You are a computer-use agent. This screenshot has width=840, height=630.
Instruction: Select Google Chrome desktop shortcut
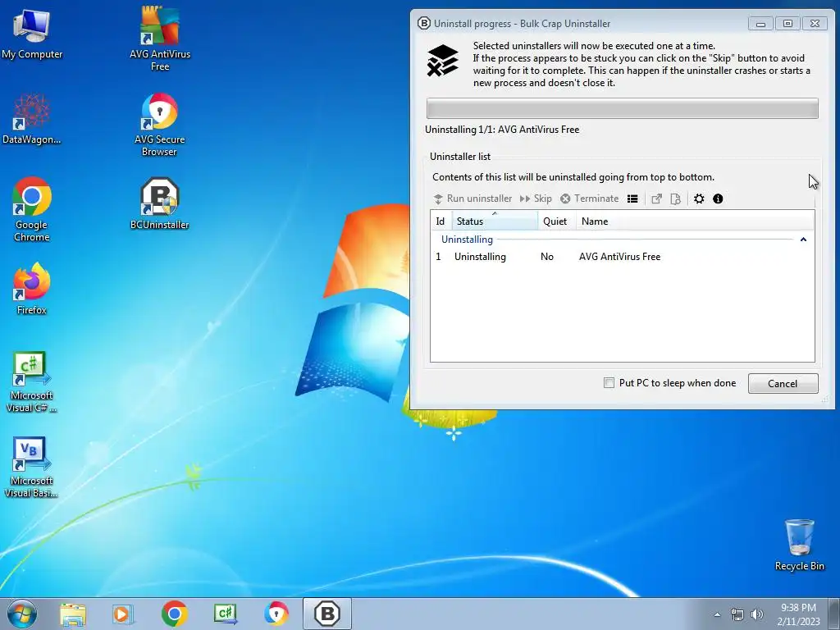(x=32, y=209)
